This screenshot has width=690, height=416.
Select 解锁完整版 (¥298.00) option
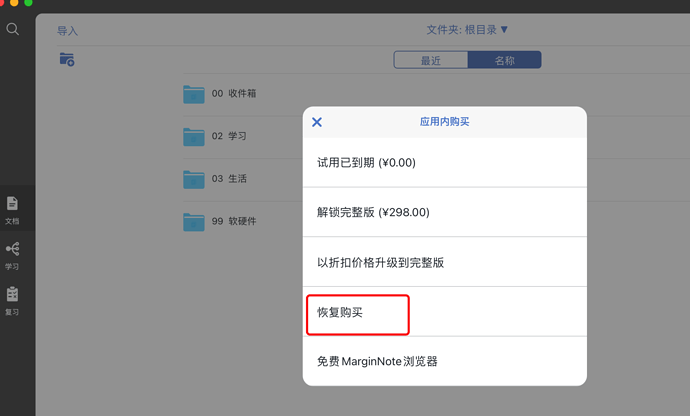(x=444, y=212)
